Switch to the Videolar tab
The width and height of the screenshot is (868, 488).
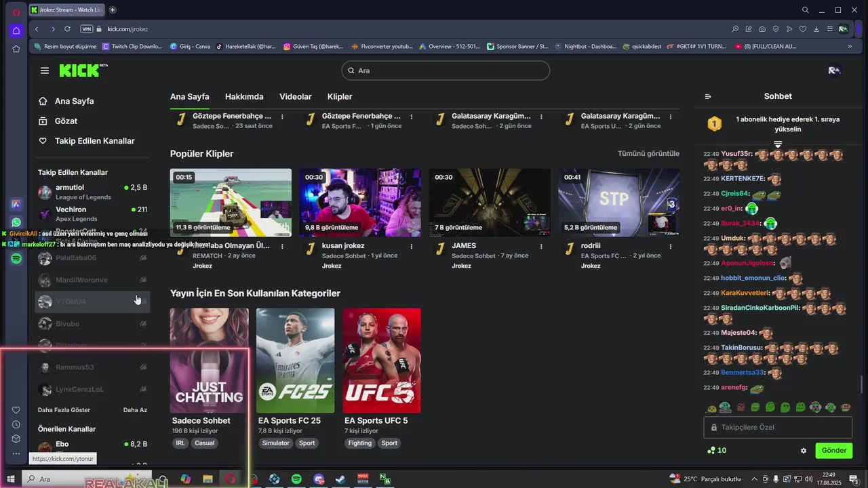pos(296,97)
